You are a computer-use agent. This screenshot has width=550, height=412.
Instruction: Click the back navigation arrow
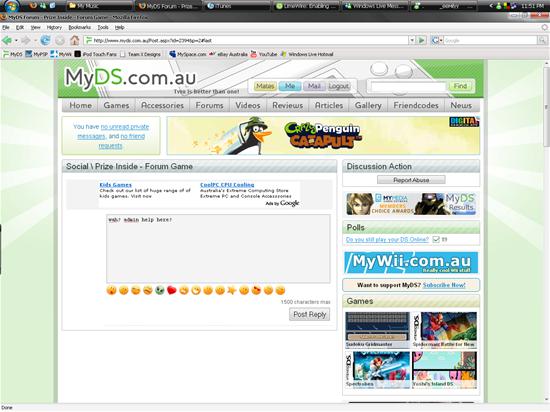pyautogui.click(x=7, y=41)
